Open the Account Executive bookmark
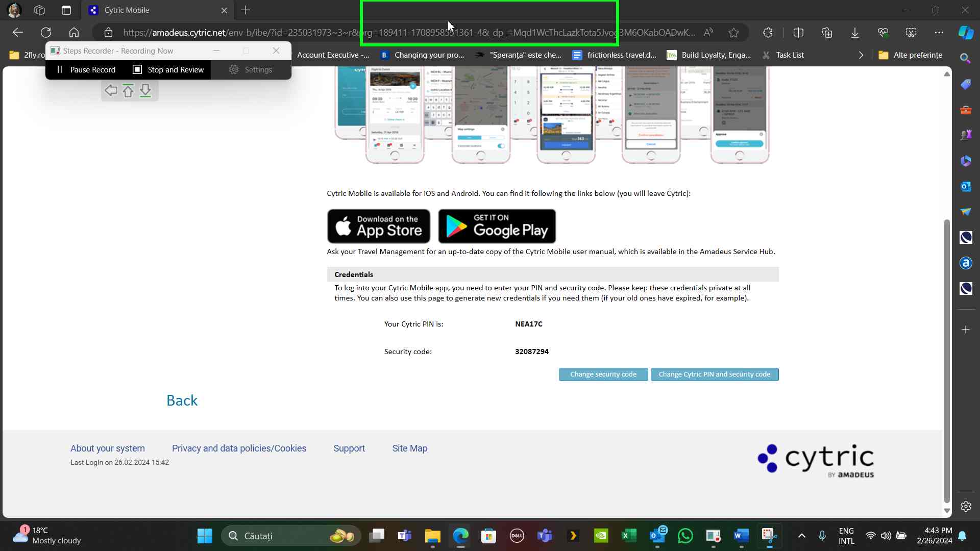This screenshot has height=551, width=980. click(x=333, y=55)
